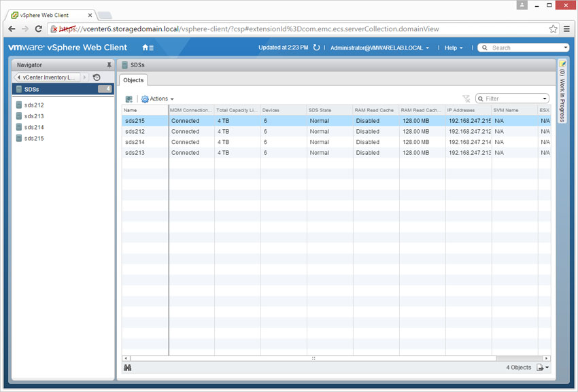Pin the Navigator panel

[x=109, y=65]
